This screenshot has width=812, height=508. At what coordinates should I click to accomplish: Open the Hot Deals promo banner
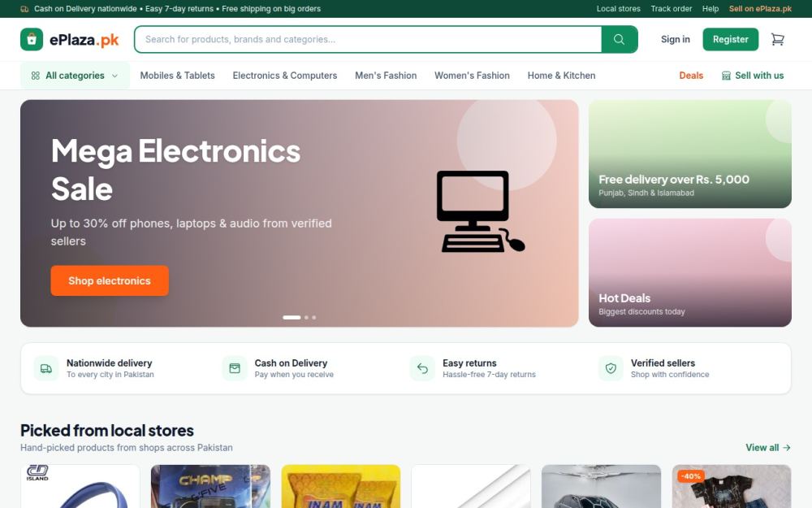point(689,272)
